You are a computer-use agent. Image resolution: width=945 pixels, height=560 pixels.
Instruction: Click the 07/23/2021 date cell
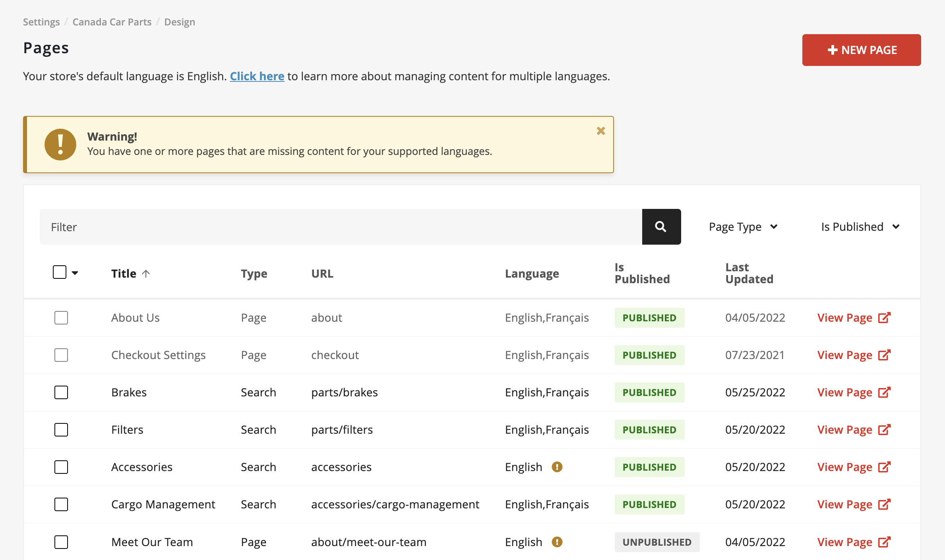(755, 355)
